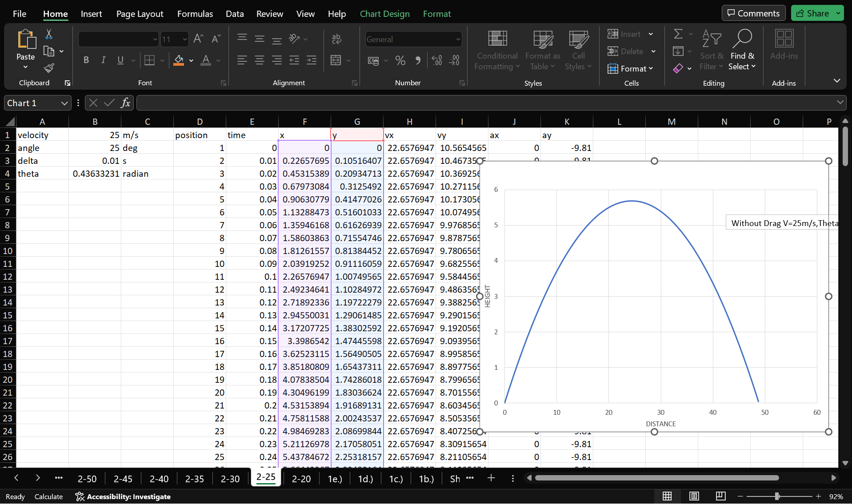
Task: Open the font size dropdown
Action: (x=185, y=40)
